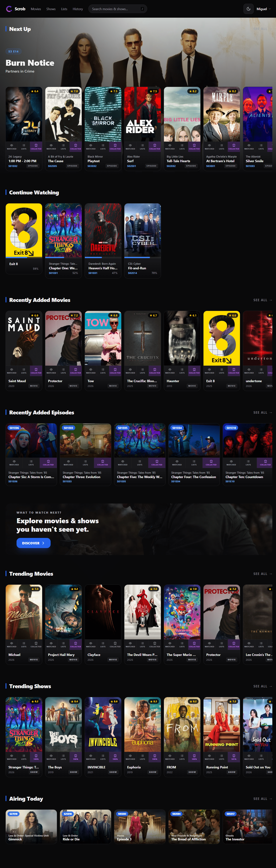Click S01E06 badge on Chapter Six thumbnail
Image resolution: width=276 pixels, height=868 pixels.
coord(14,428)
